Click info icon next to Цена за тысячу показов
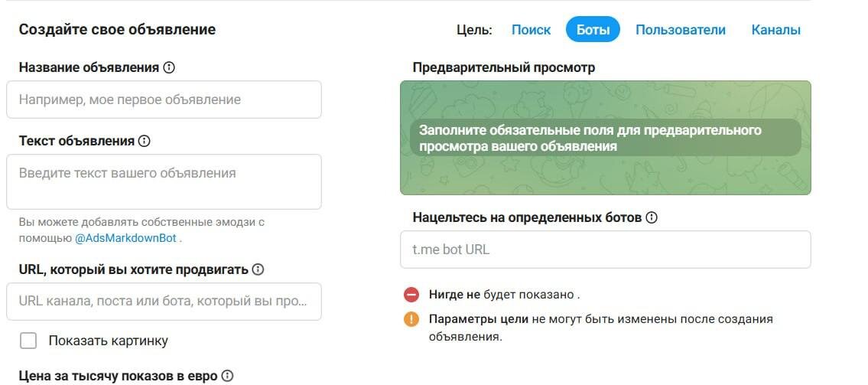 tap(227, 376)
